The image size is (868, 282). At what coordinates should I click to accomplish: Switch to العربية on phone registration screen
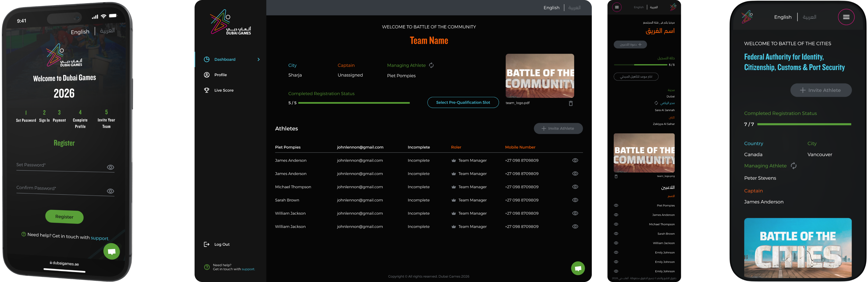(x=107, y=31)
